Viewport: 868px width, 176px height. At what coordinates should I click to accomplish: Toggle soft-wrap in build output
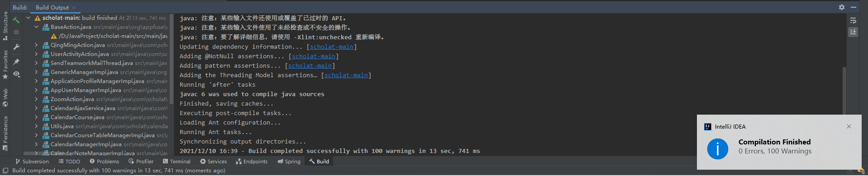[853, 21]
